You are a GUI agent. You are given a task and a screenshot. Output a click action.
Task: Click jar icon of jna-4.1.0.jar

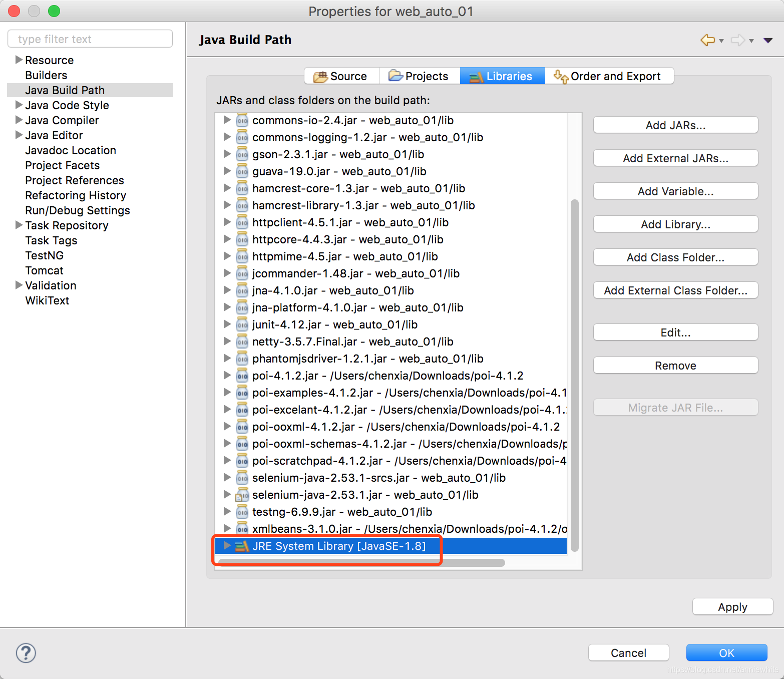pyautogui.click(x=242, y=290)
